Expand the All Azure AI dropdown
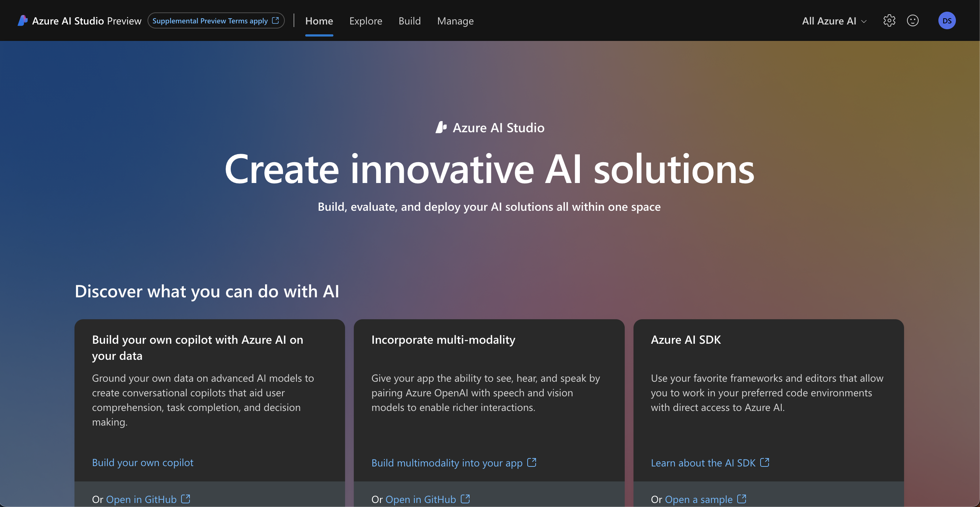 (829, 21)
